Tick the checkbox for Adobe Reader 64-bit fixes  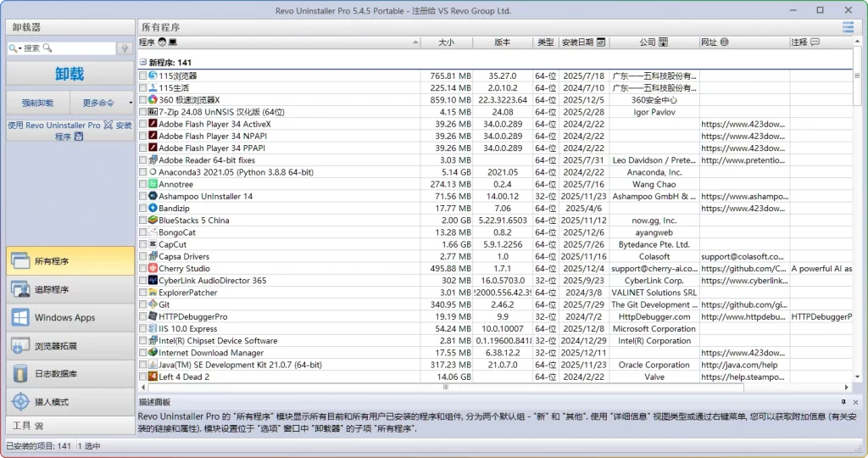coord(142,160)
